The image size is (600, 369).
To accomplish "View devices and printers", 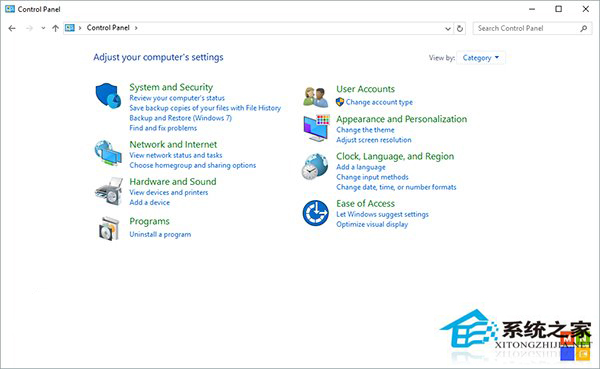I will pyautogui.click(x=169, y=192).
